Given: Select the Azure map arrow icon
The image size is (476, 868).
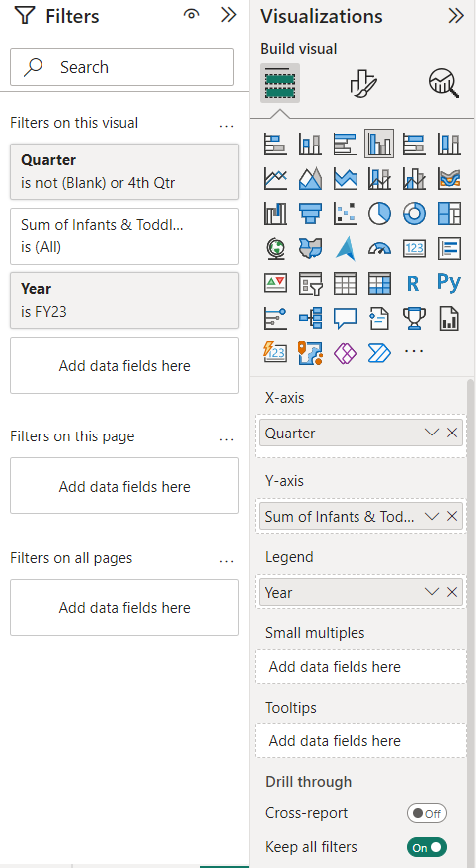Looking at the screenshot, I should [345, 248].
